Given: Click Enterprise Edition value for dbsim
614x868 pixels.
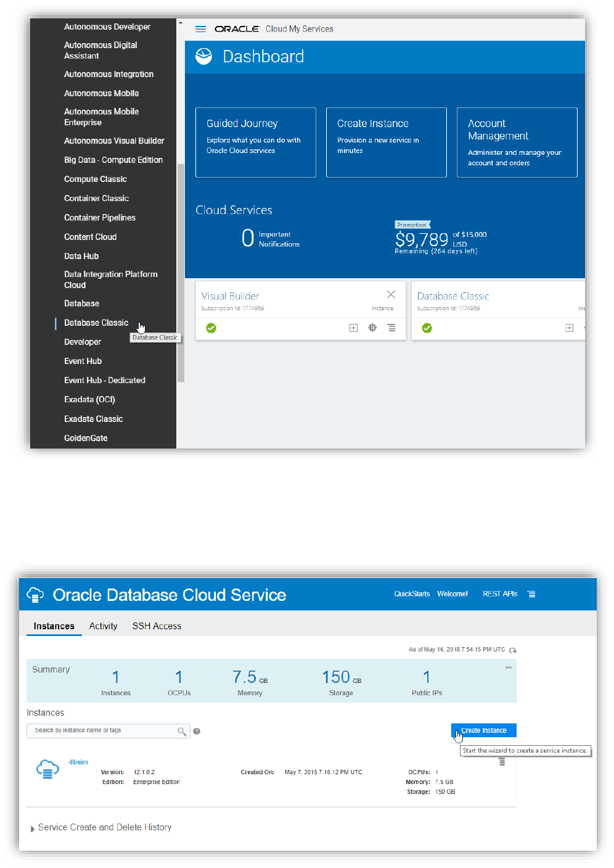Looking at the screenshot, I should tap(157, 782).
